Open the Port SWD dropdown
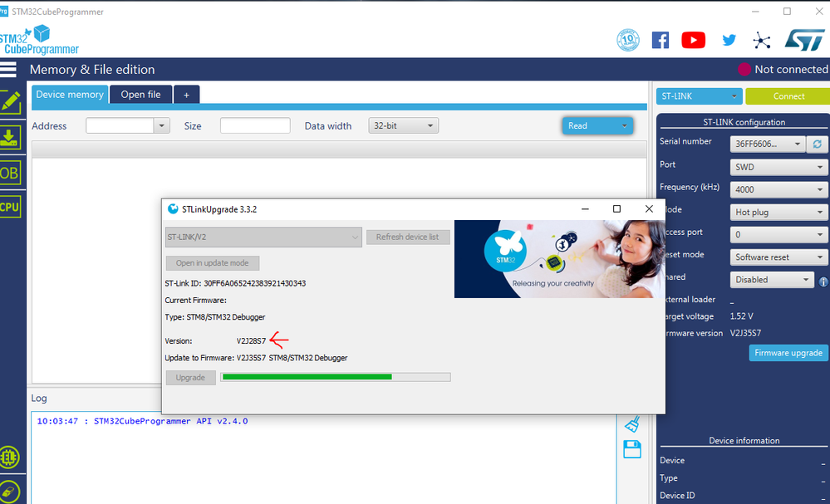Screen dimensions: 830x504 tap(778, 167)
